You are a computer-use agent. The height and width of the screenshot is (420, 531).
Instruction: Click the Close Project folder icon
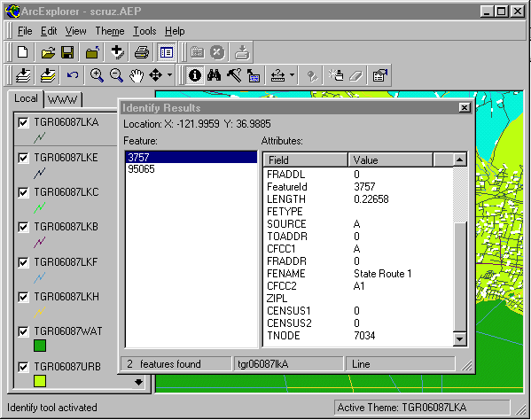(92, 52)
